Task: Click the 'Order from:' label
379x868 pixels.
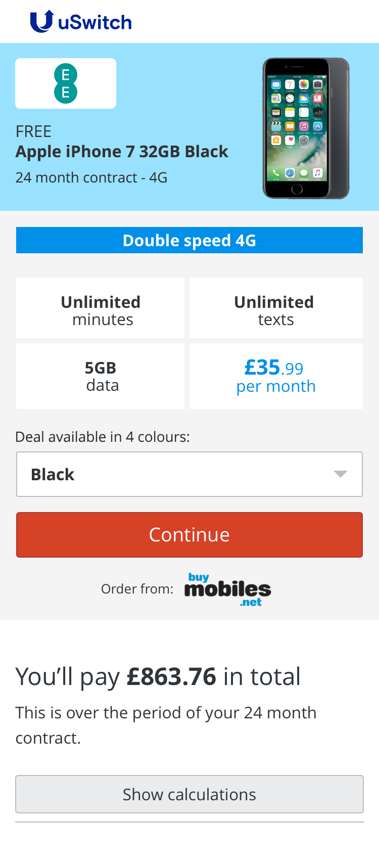Action: tap(137, 589)
